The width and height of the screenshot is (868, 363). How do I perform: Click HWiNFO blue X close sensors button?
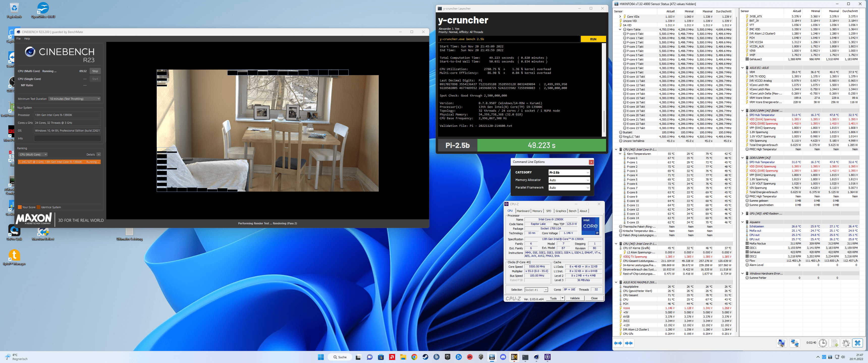858,343
